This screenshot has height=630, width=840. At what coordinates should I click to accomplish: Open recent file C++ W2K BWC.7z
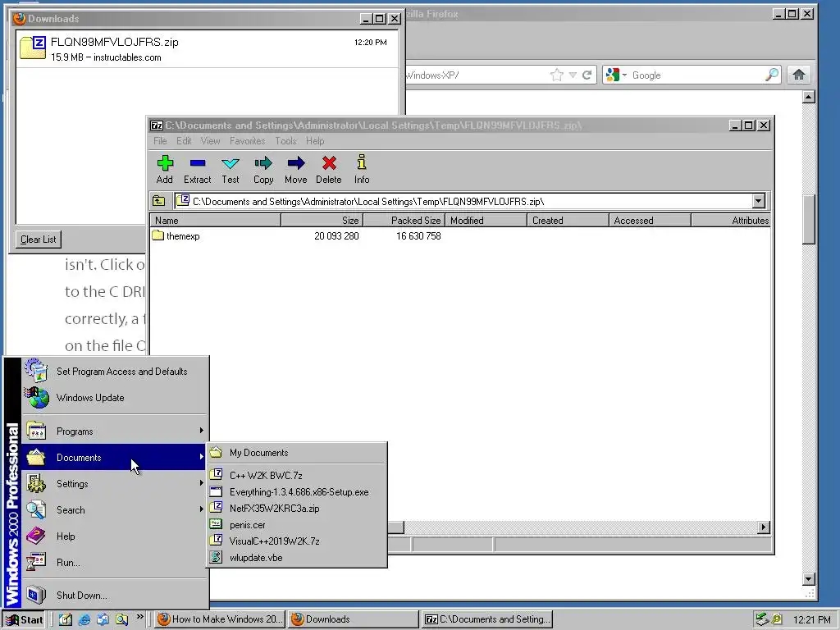(x=297, y=475)
